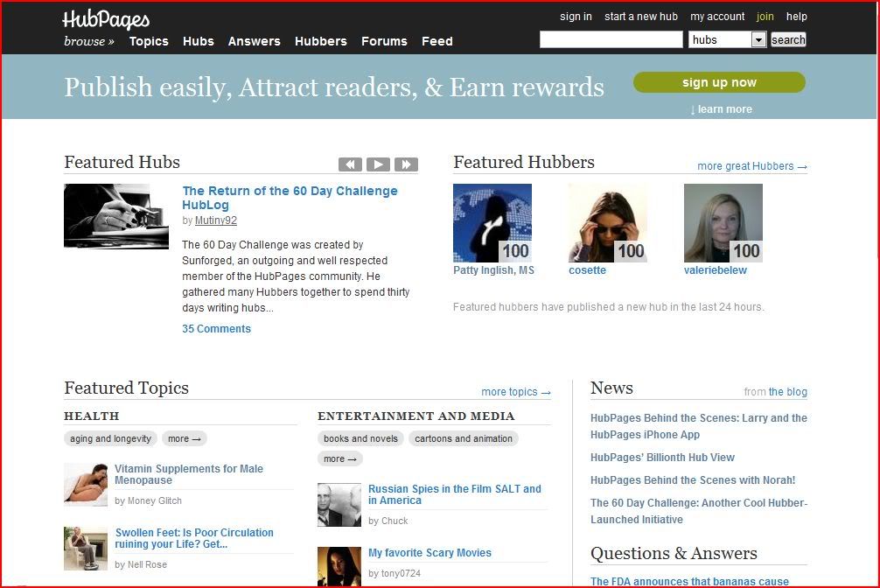The height and width of the screenshot is (588, 880).
Task: Click author name Nell Rose
Action: click(x=147, y=565)
